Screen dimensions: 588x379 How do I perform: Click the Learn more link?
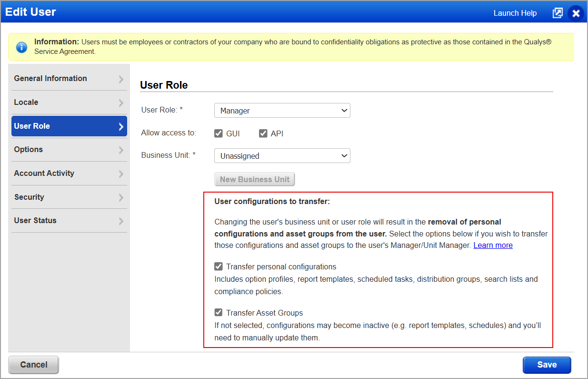pyautogui.click(x=493, y=245)
